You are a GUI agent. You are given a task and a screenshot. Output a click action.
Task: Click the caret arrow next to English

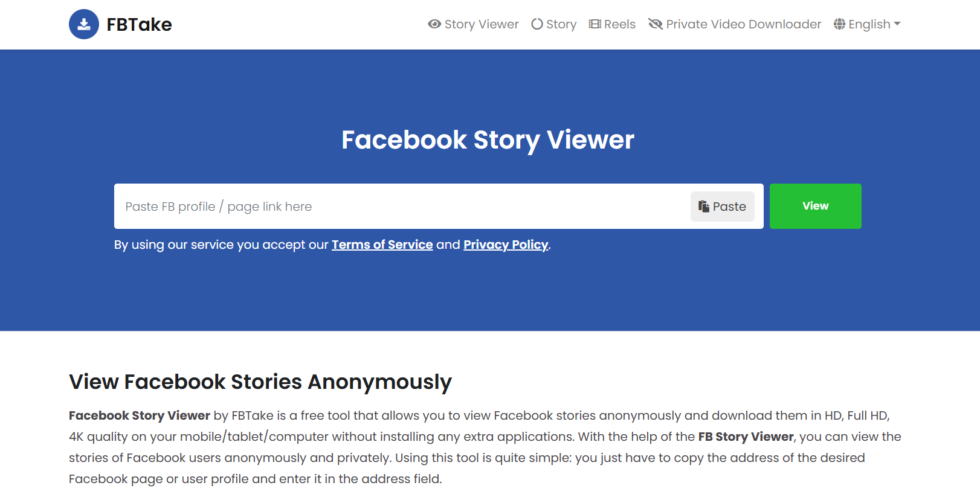(x=898, y=24)
